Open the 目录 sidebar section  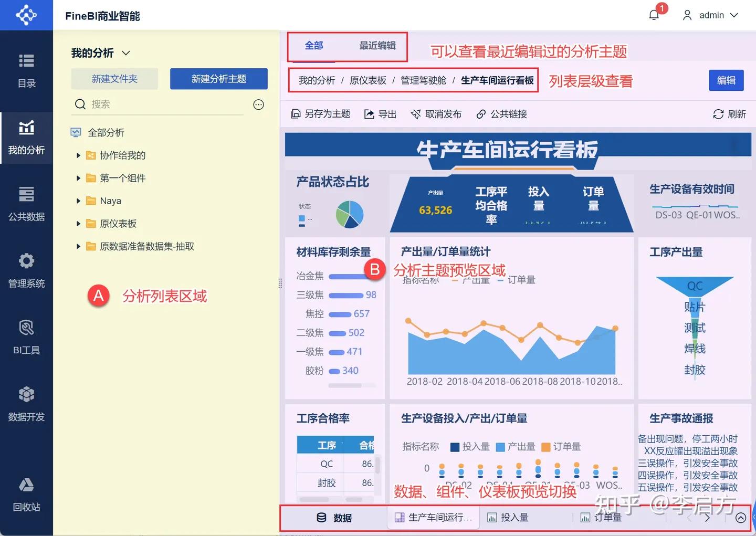tap(26, 71)
